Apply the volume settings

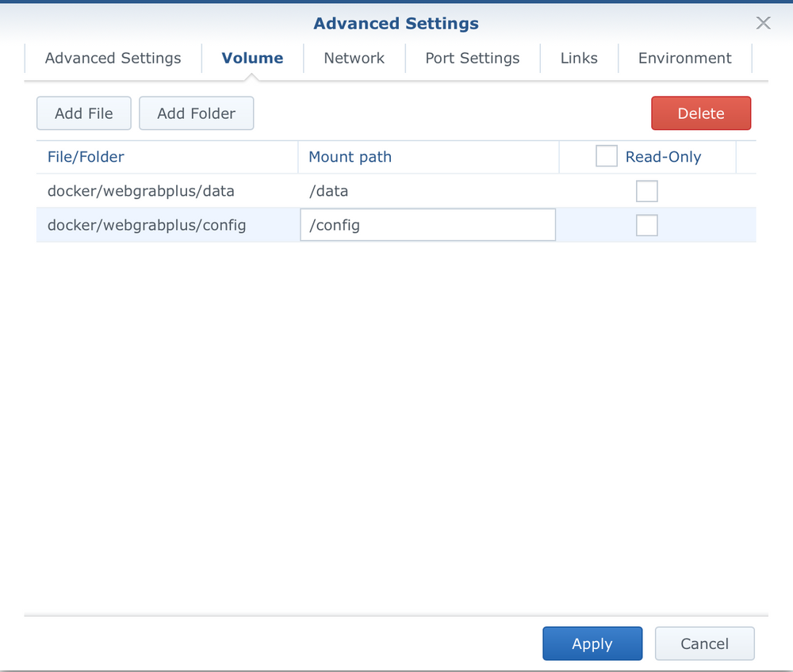592,643
